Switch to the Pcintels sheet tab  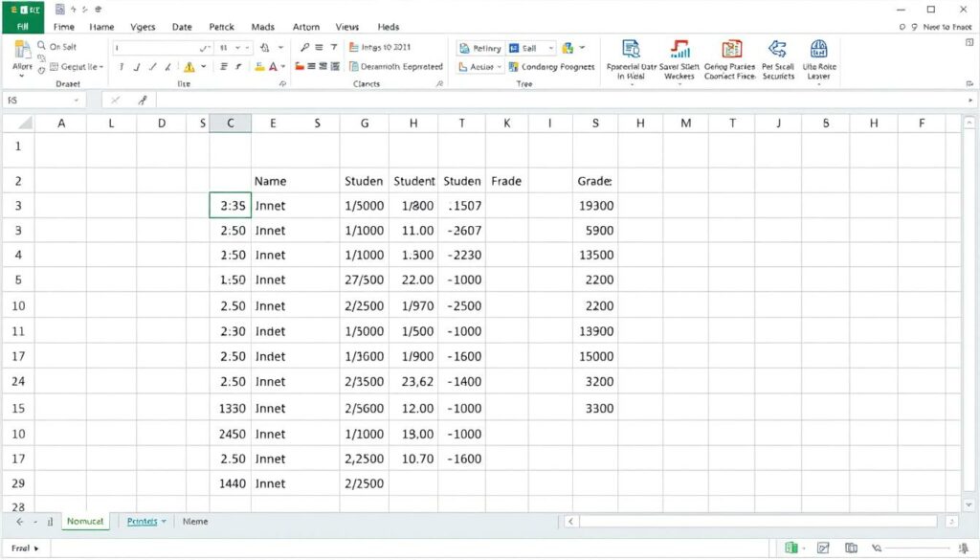(x=142, y=522)
